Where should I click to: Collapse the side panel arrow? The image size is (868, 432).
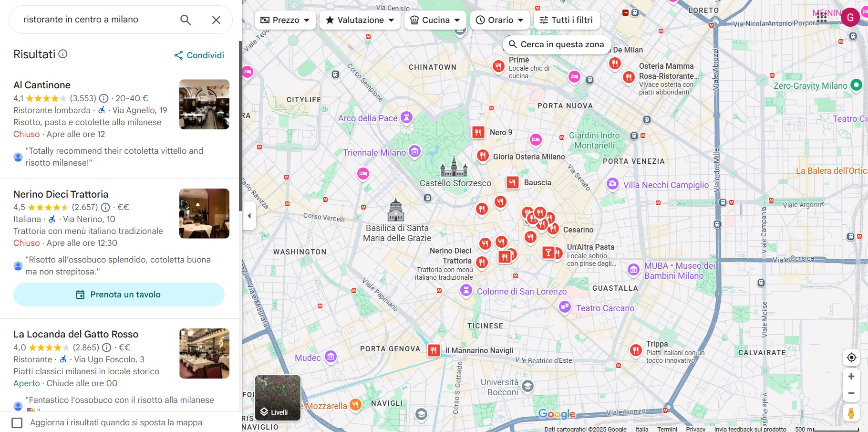click(x=249, y=216)
